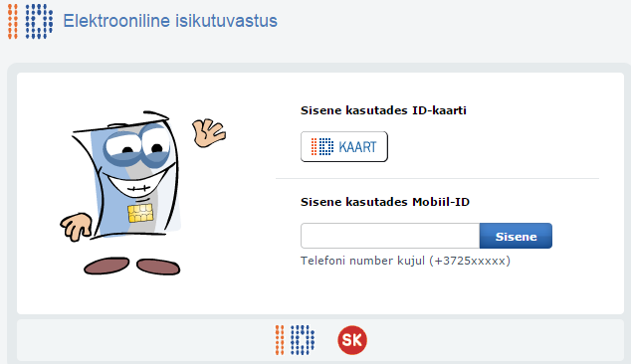Click the mascot's hand resting on hip

click(x=76, y=227)
